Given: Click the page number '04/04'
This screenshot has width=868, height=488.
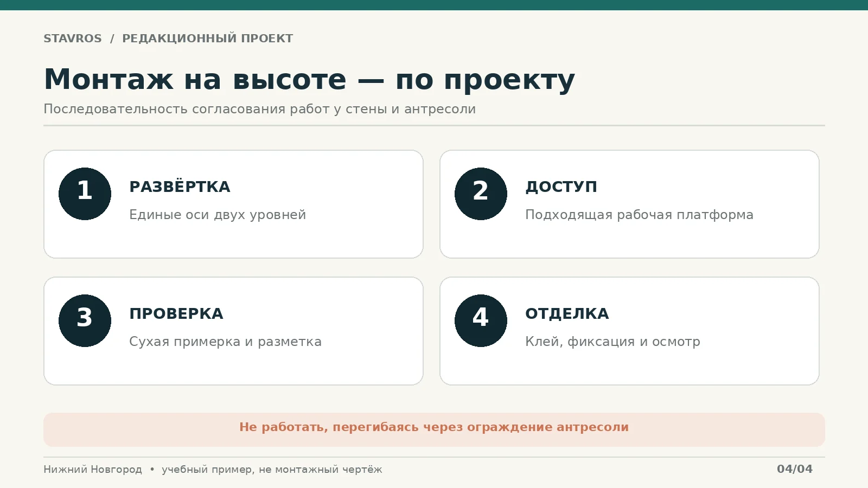Looking at the screenshot, I should pos(795,469).
